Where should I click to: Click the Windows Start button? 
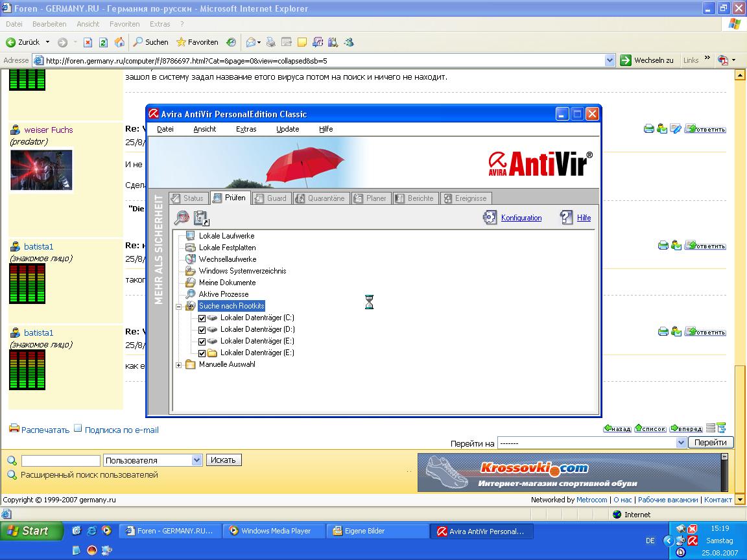31,530
